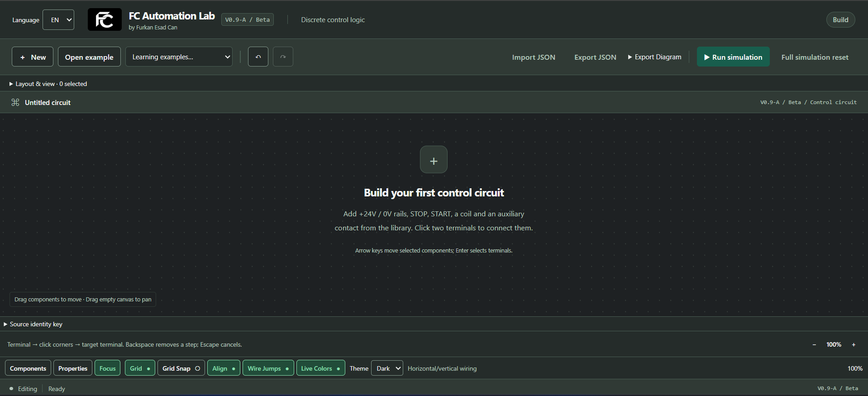Click the Horizontal/vertical wiring label
This screenshot has width=868, height=396.
(x=442, y=368)
